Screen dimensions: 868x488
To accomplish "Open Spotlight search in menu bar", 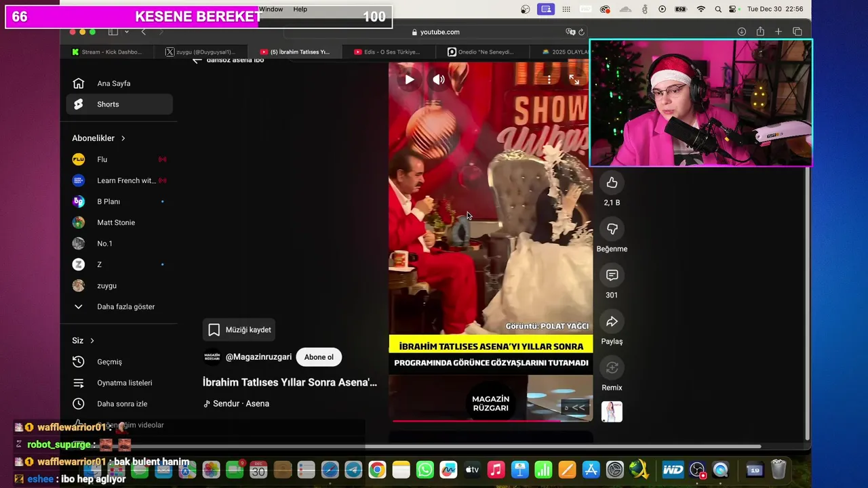I will (717, 9).
